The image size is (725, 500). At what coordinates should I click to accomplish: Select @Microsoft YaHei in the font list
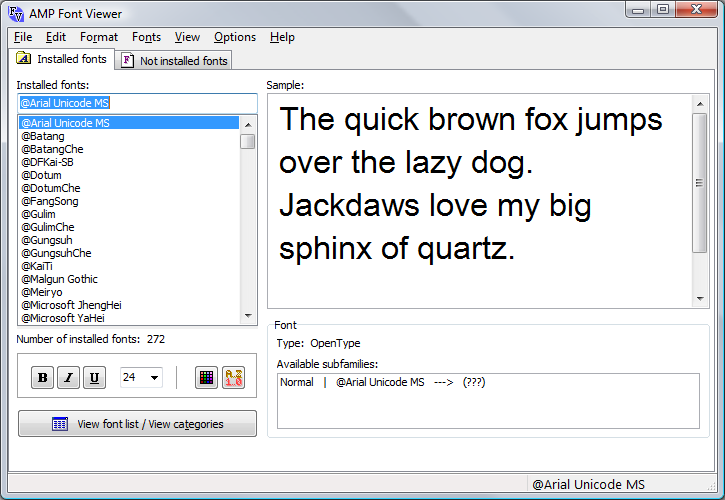point(61,318)
